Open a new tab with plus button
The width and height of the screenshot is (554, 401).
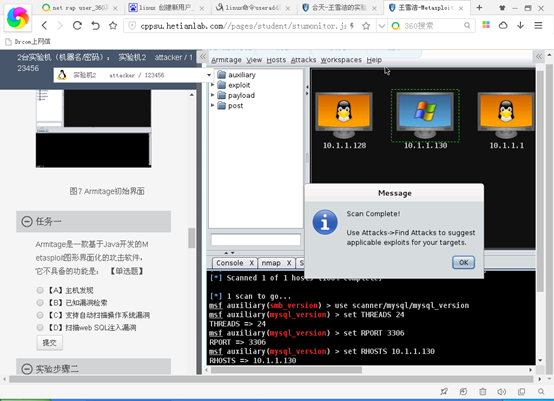[x=479, y=7]
